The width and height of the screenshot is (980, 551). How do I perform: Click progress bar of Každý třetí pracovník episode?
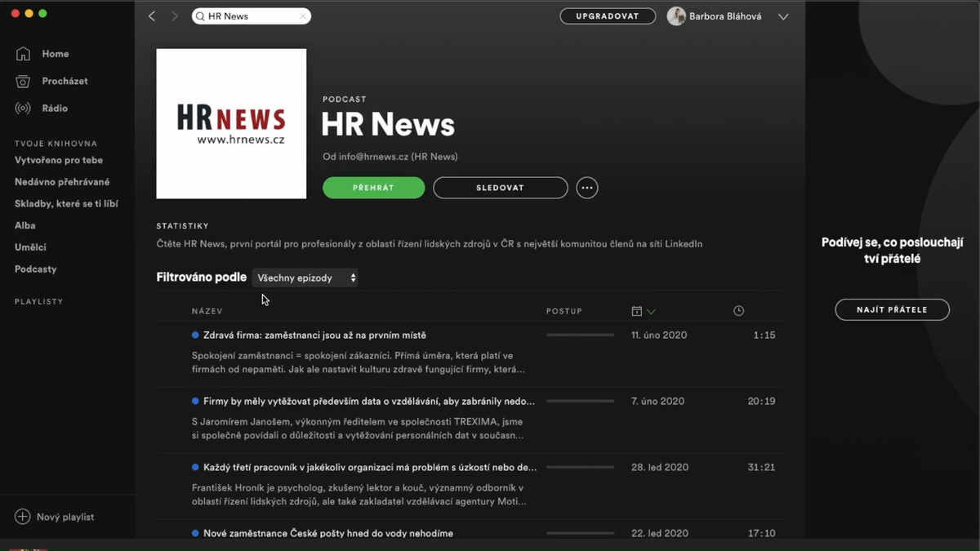(580, 467)
